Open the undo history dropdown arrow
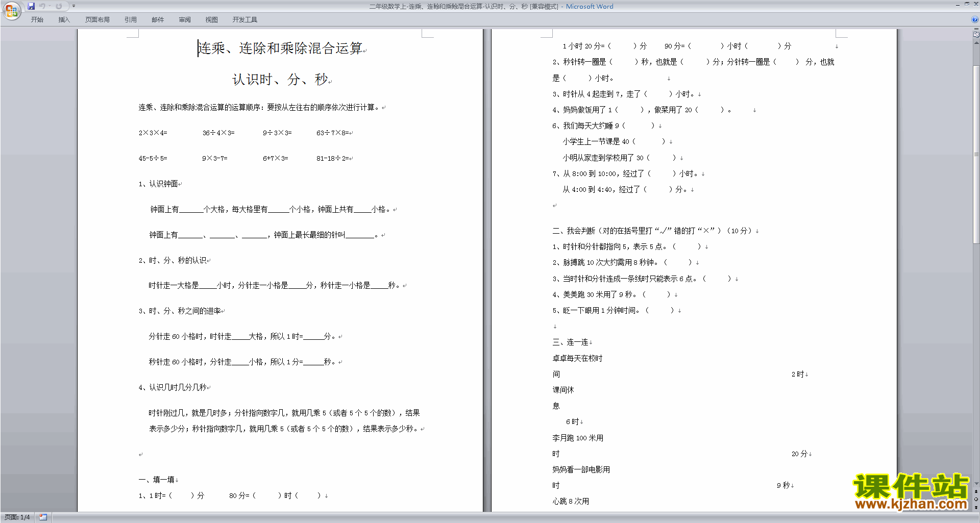The width and height of the screenshot is (980, 523). [x=50, y=6]
